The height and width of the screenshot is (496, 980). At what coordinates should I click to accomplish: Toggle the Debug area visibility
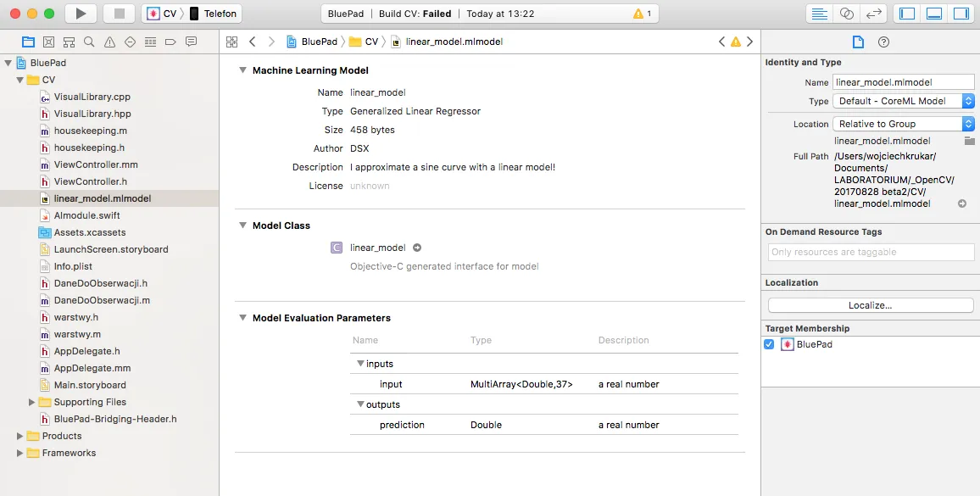(x=933, y=14)
